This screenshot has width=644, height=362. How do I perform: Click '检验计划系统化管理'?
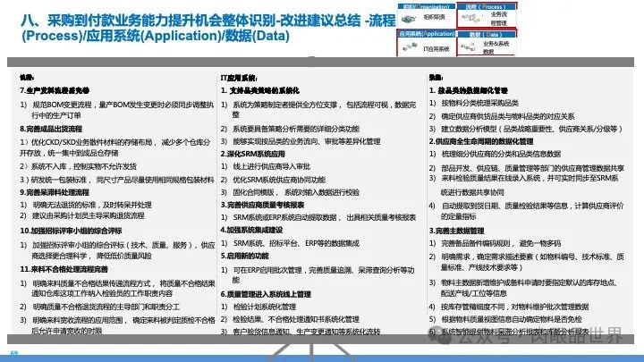click(264, 307)
